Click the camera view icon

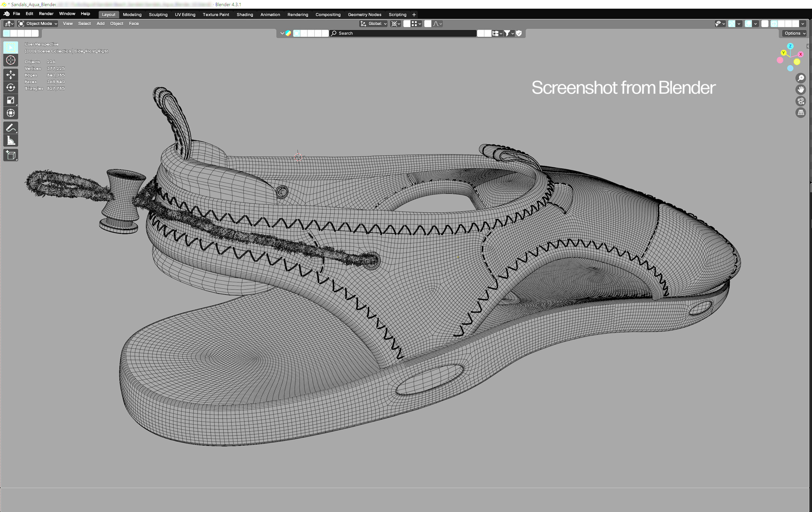(801, 101)
